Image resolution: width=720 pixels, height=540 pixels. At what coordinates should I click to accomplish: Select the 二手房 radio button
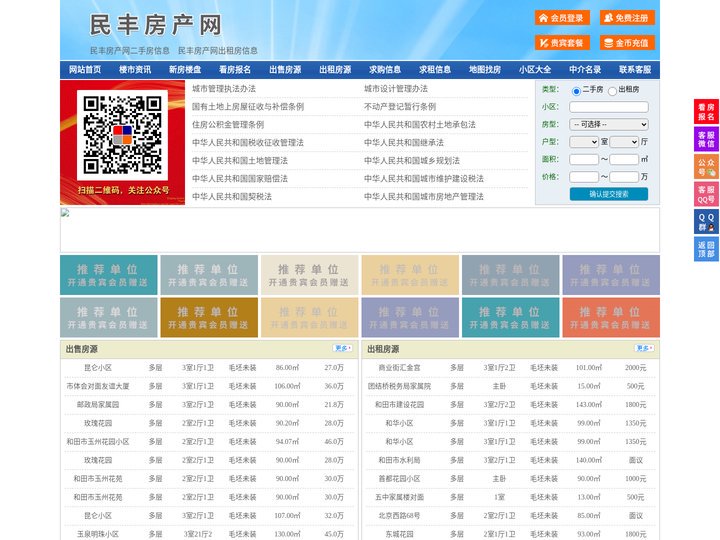click(576, 91)
